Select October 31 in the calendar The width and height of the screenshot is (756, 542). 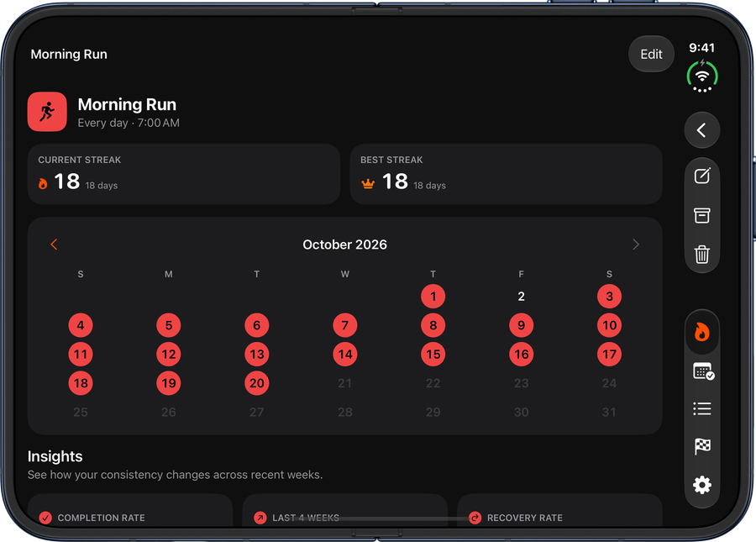(x=610, y=412)
